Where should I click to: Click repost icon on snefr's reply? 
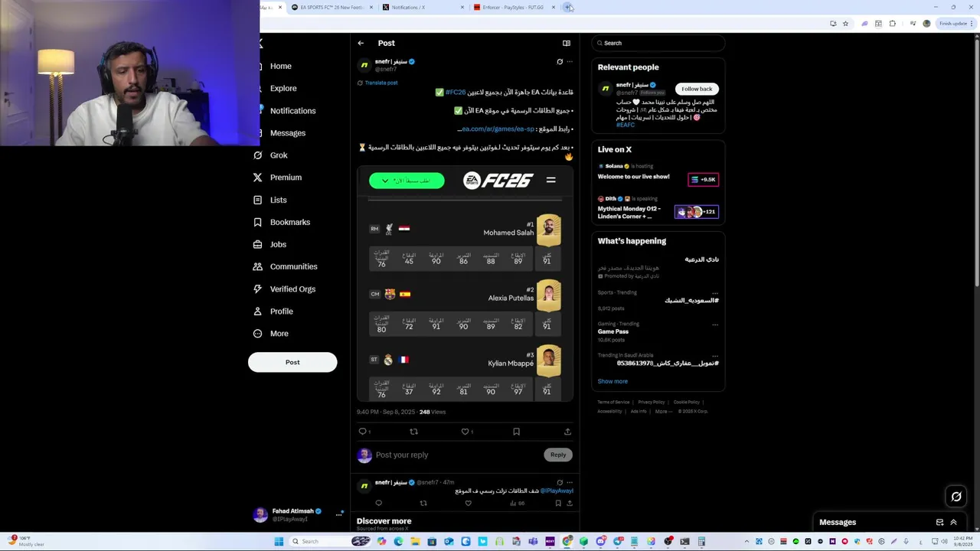423,504
